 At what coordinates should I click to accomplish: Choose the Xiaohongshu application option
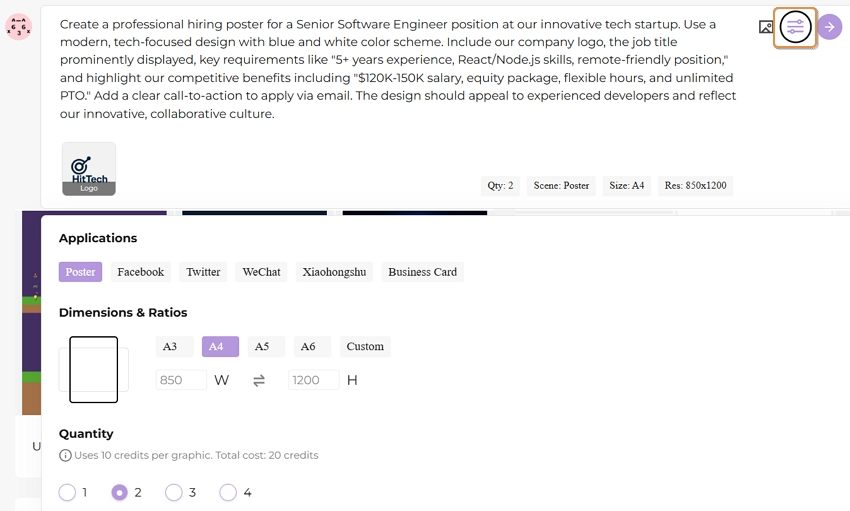pos(334,272)
